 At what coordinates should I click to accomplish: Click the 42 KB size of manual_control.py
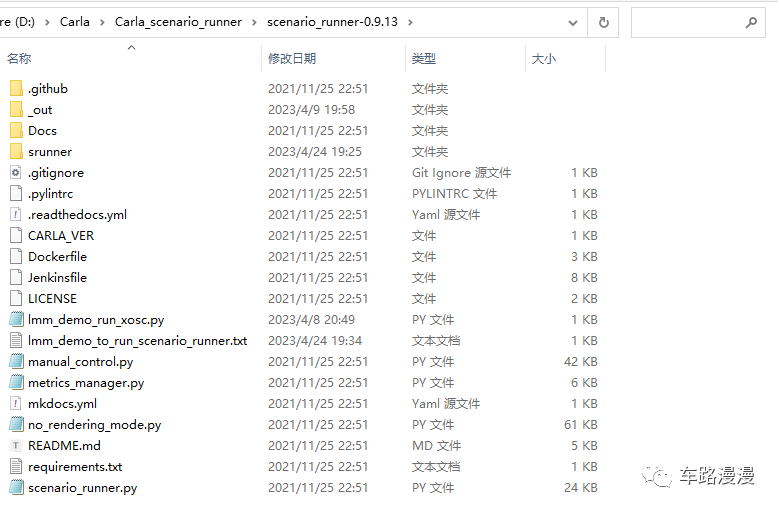tap(580, 362)
